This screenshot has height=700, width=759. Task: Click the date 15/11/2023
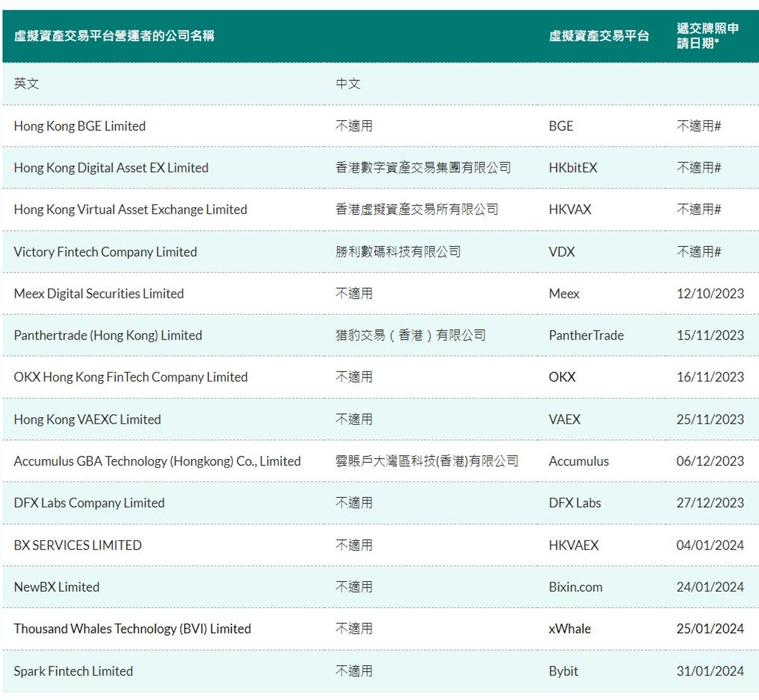[x=710, y=335]
